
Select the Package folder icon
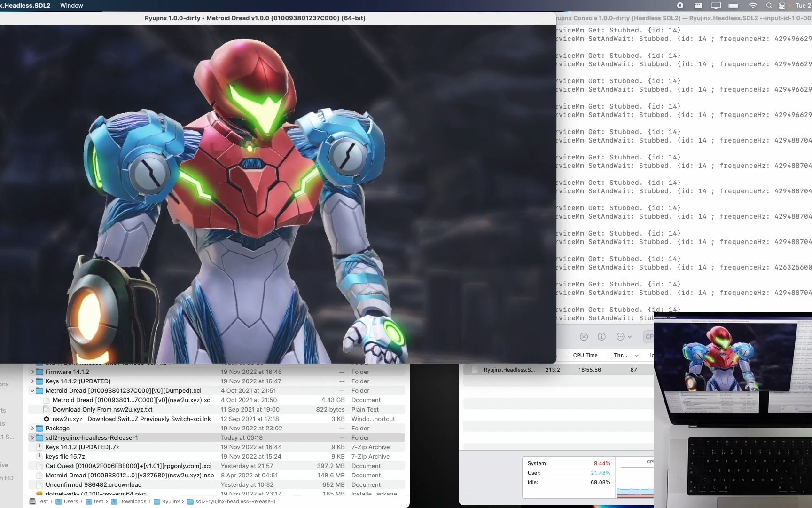(40, 429)
